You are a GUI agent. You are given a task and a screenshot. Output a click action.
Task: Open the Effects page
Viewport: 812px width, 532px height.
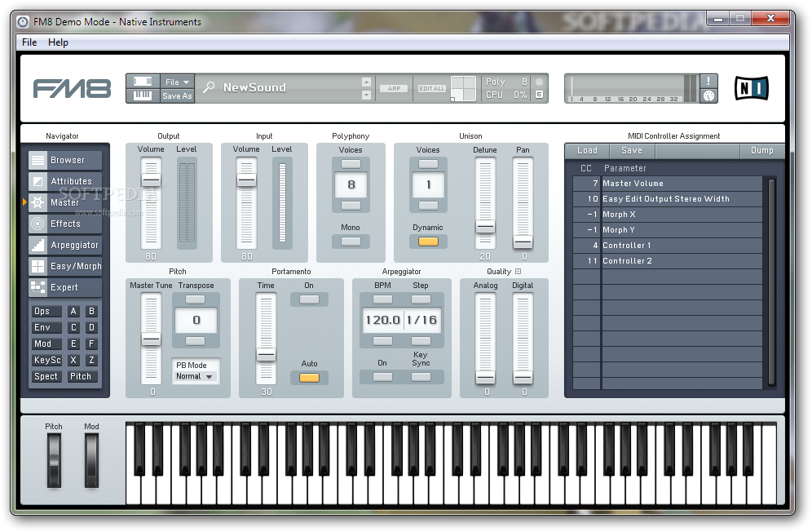(65, 224)
